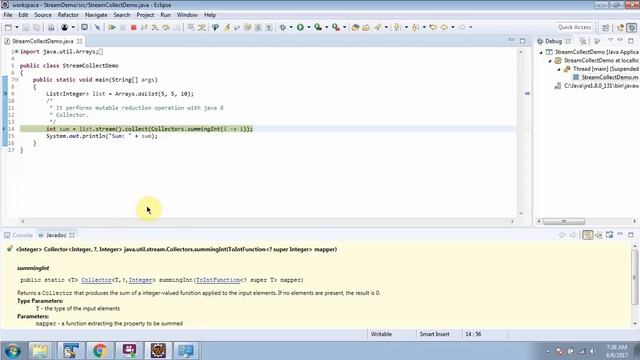640x360 pixels.
Task: Click the editor horizontal scrollbar
Action: (x=267, y=221)
